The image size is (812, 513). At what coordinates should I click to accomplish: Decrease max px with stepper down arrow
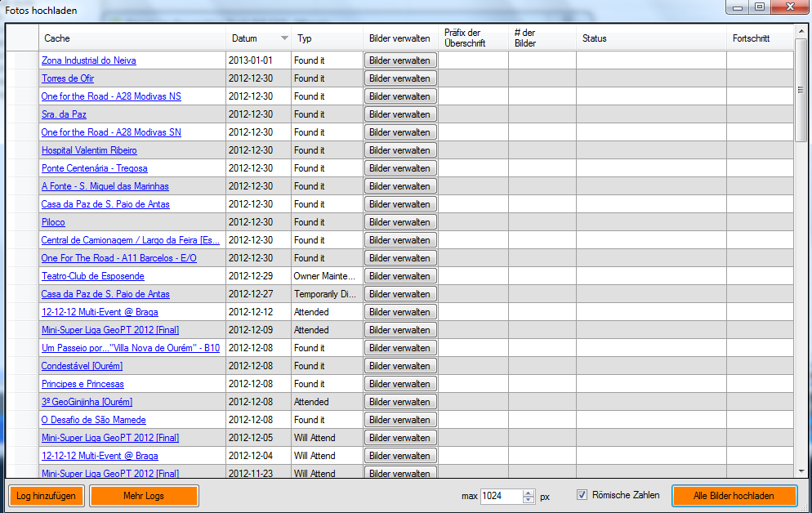(x=528, y=500)
